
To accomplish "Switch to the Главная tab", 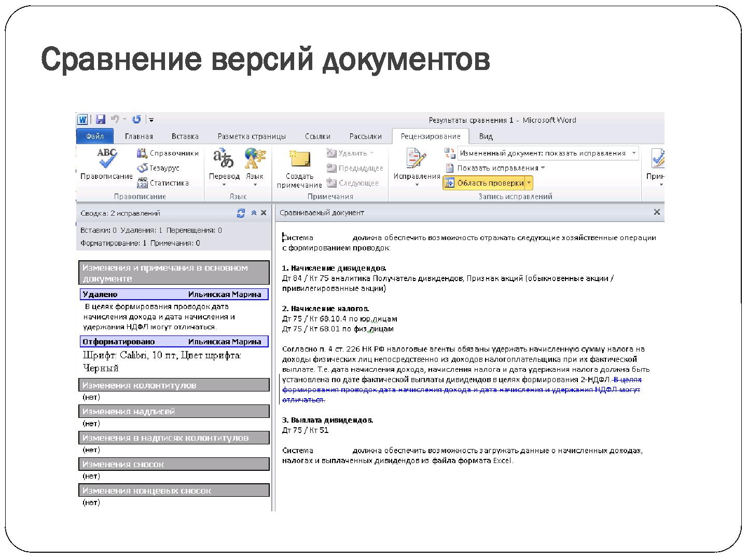I will (x=139, y=136).
